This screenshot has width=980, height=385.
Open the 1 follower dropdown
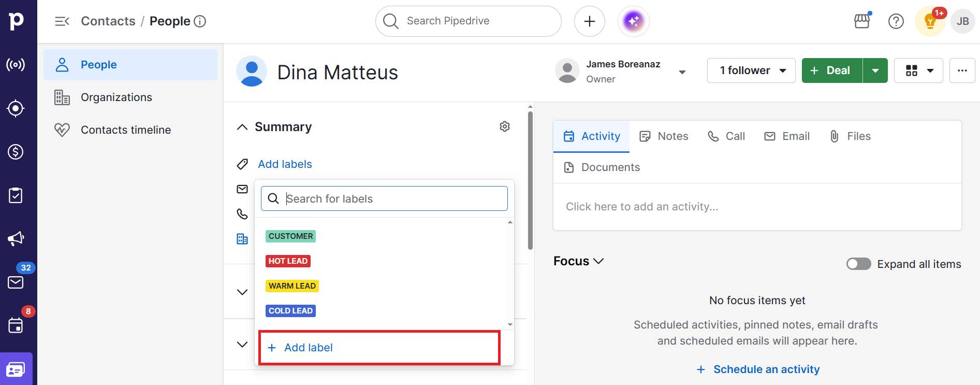752,70
